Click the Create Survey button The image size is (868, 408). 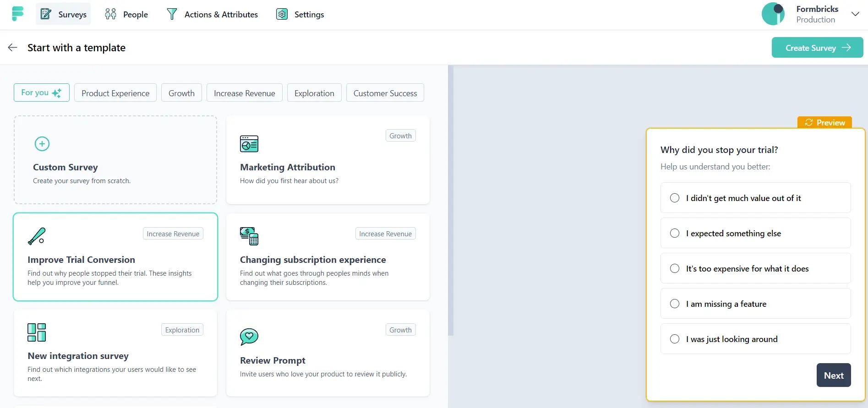click(x=817, y=48)
